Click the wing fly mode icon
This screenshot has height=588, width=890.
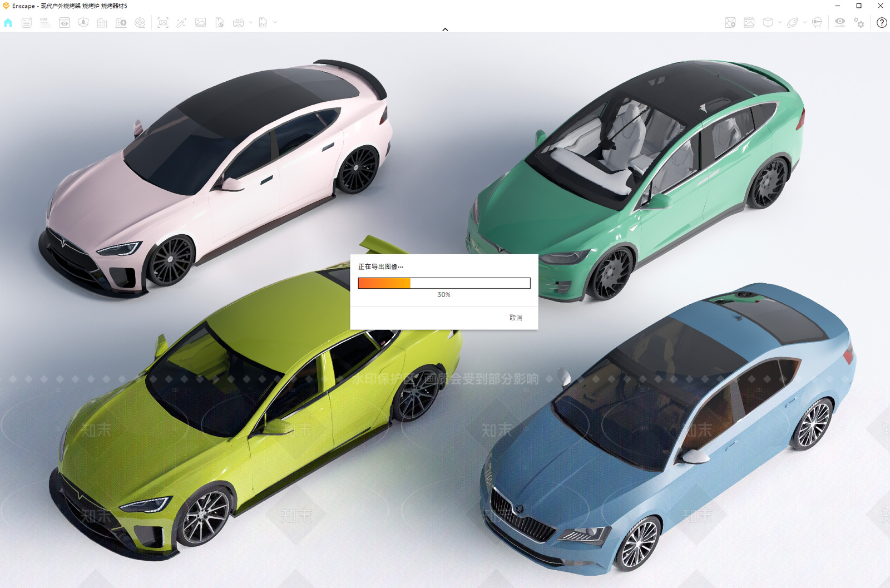(793, 23)
